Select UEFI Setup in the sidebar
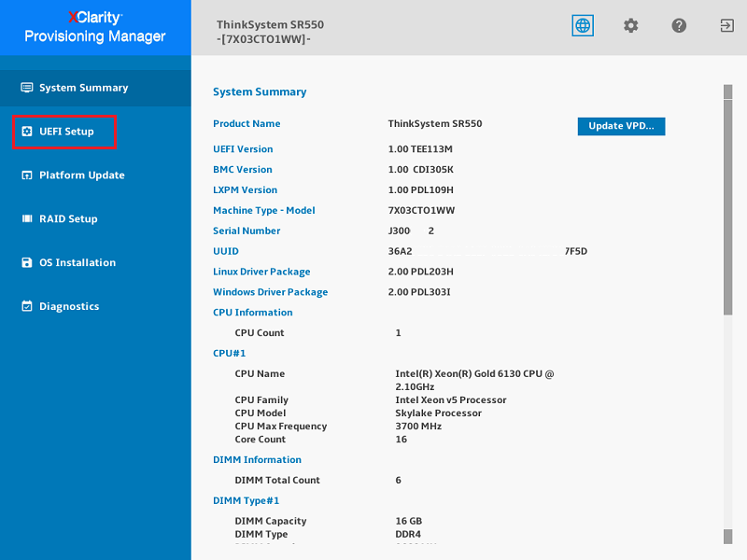Screen dimensions: 747x560 tap(65, 132)
